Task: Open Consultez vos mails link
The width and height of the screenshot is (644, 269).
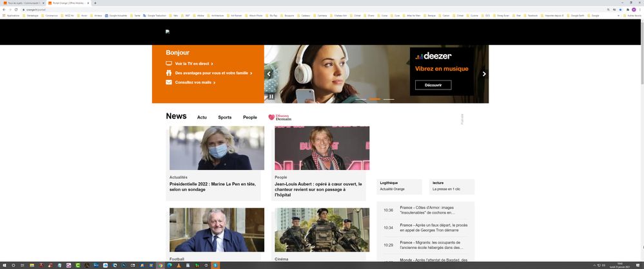Action: (x=194, y=82)
